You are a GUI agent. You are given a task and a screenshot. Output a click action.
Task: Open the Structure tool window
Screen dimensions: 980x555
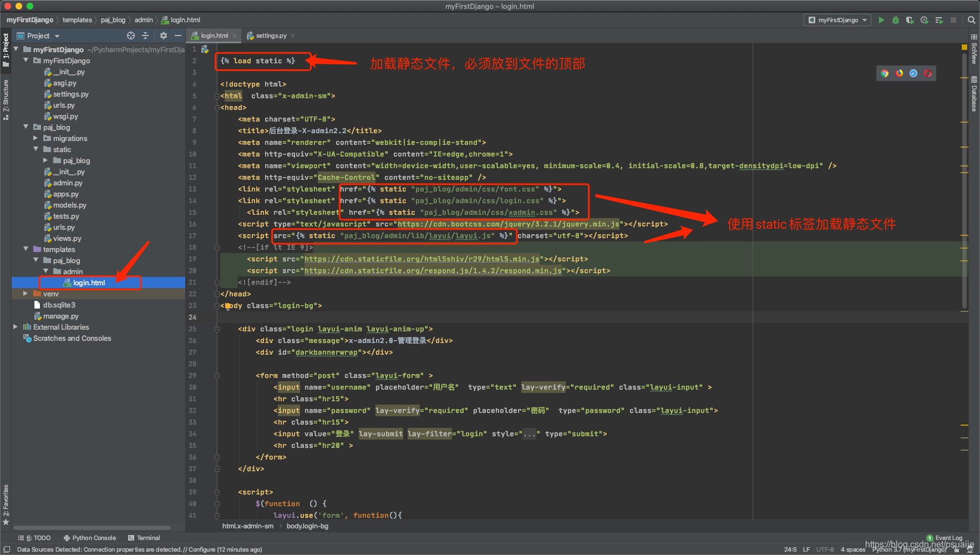(6, 100)
